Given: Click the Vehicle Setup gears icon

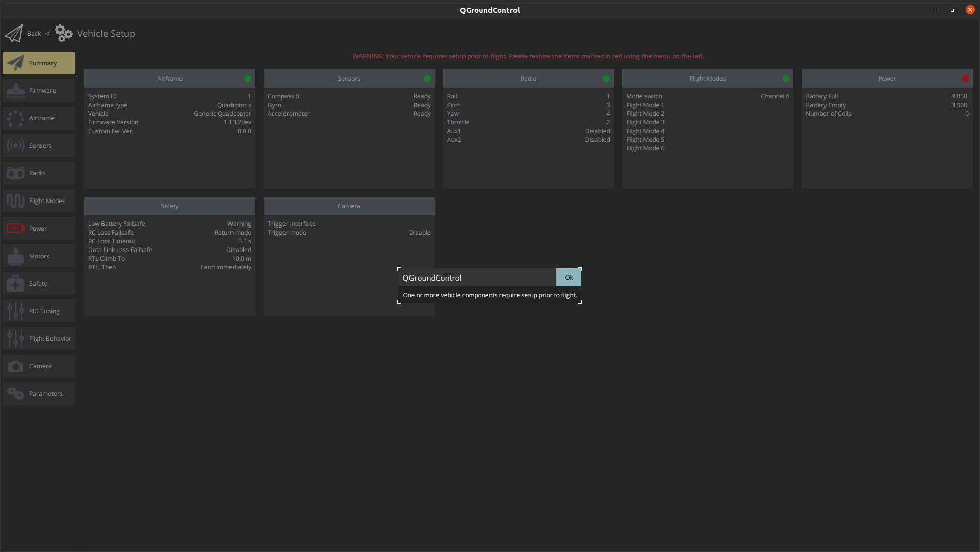Looking at the screenshot, I should [64, 33].
